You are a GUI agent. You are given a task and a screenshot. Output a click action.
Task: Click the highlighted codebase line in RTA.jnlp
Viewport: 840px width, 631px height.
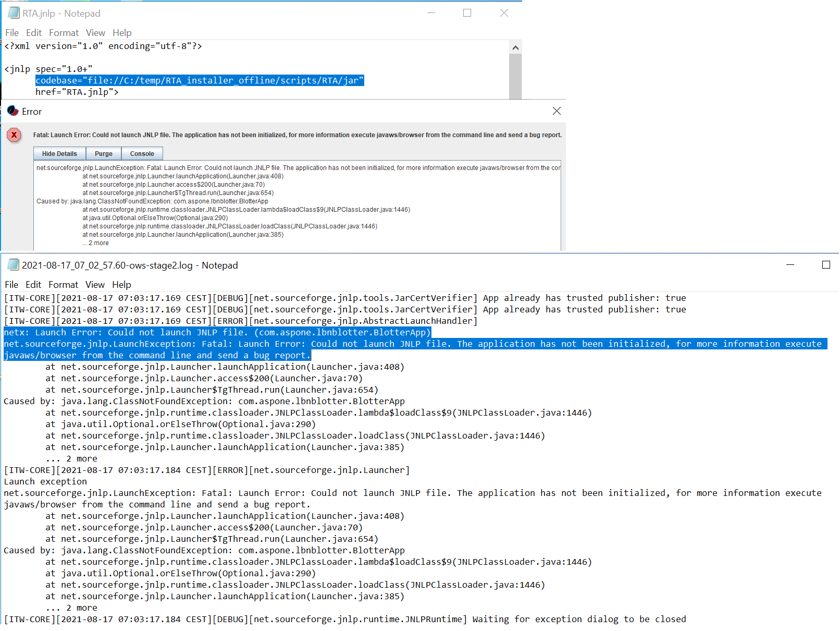tap(200, 80)
